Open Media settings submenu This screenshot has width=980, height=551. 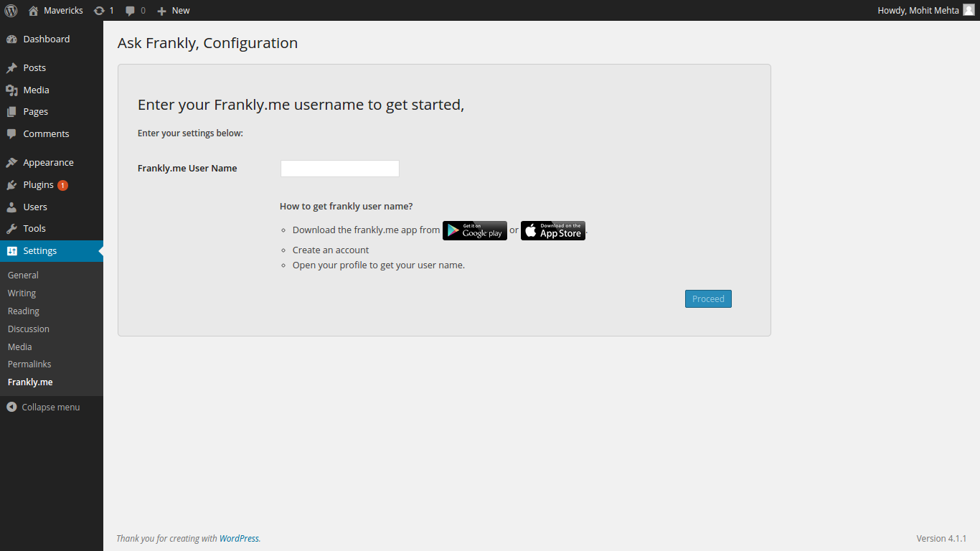coord(20,347)
